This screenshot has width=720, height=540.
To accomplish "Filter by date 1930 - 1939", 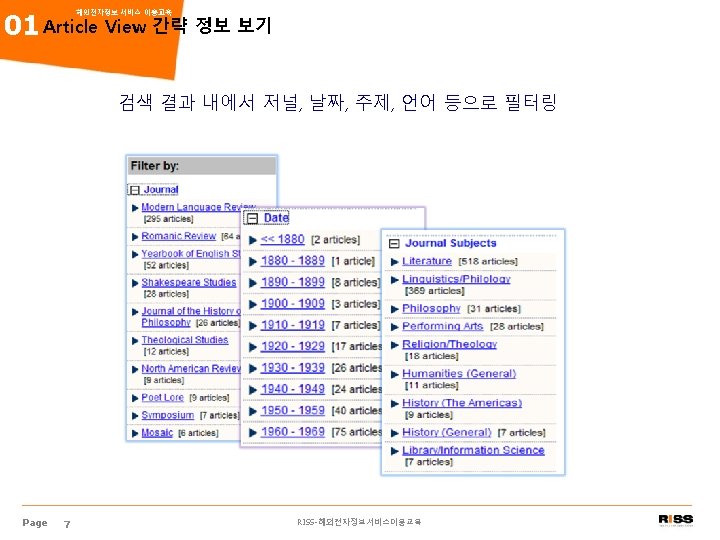I will (x=292, y=368).
